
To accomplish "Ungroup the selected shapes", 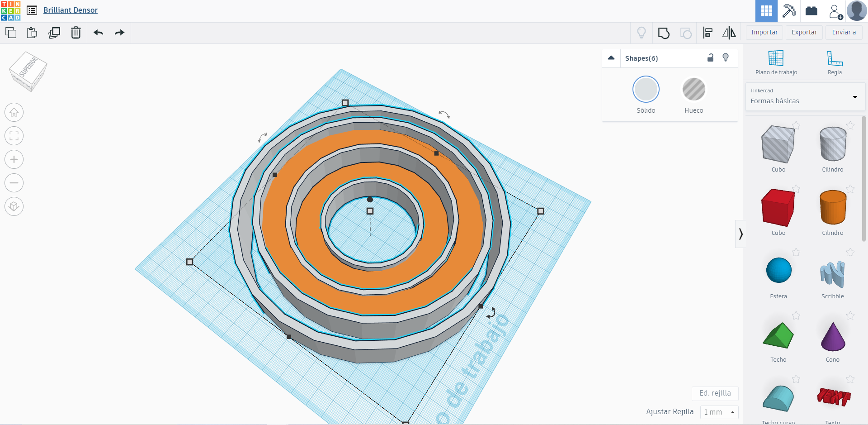I will click(686, 33).
